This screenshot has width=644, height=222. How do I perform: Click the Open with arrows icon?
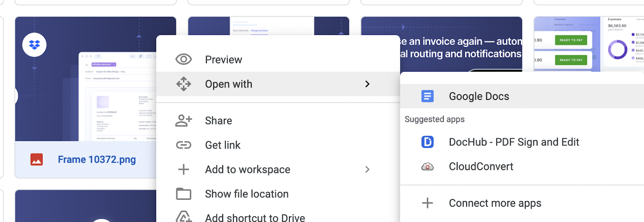(x=184, y=84)
